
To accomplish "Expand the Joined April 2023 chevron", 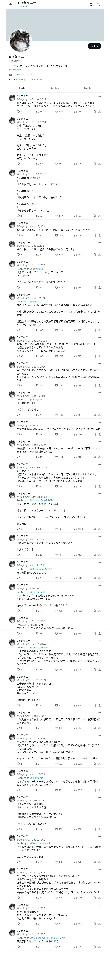I will tap(33, 75).
